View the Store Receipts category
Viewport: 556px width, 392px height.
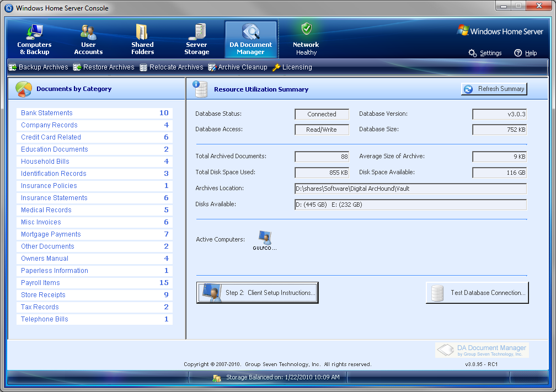[95, 295]
